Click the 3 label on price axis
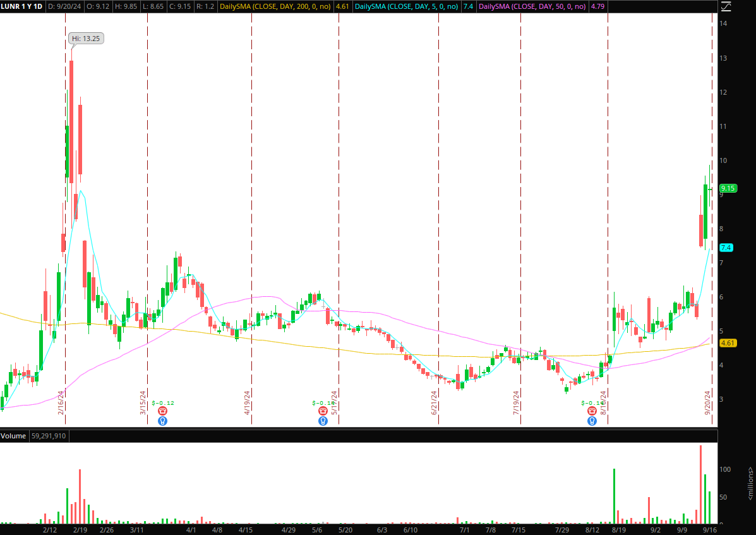The image size is (756, 535). coord(721,399)
